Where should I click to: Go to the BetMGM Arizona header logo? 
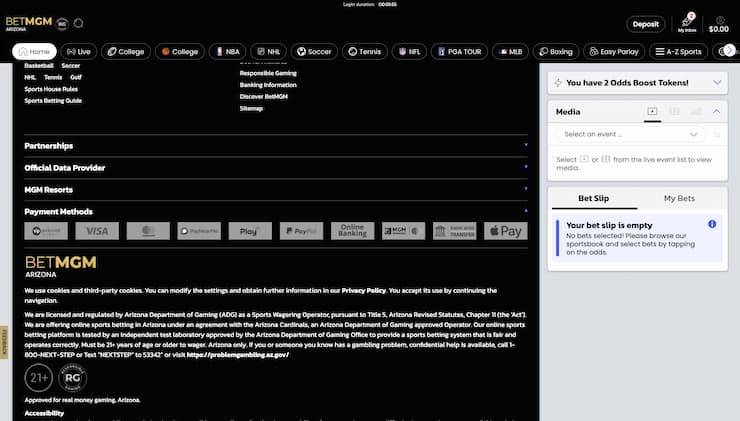point(29,23)
